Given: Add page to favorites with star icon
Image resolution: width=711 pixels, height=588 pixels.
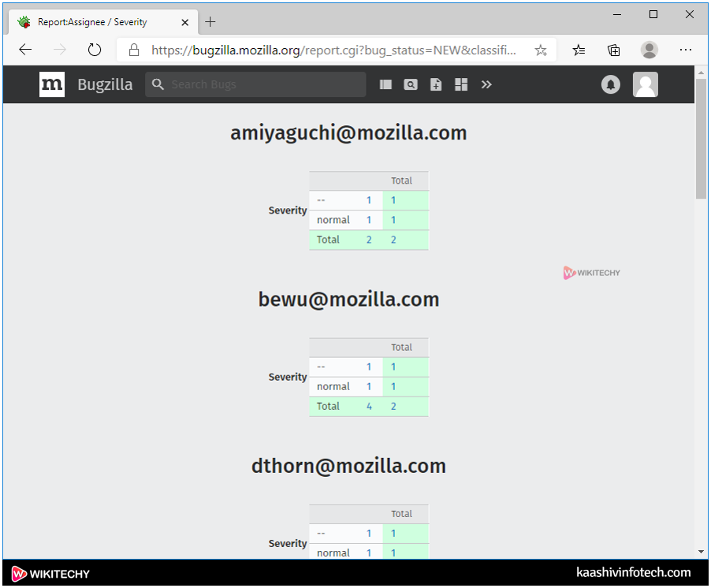Looking at the screenshot, I should click(541, 50).
